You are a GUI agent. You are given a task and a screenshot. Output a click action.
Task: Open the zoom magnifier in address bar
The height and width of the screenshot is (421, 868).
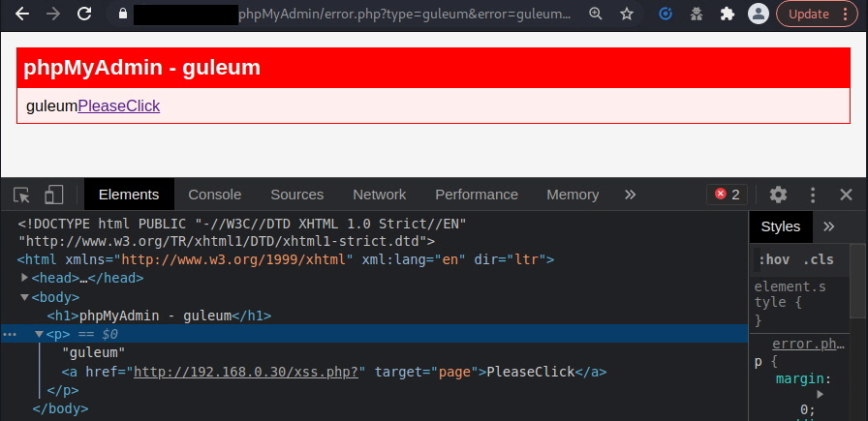point(596,14)
